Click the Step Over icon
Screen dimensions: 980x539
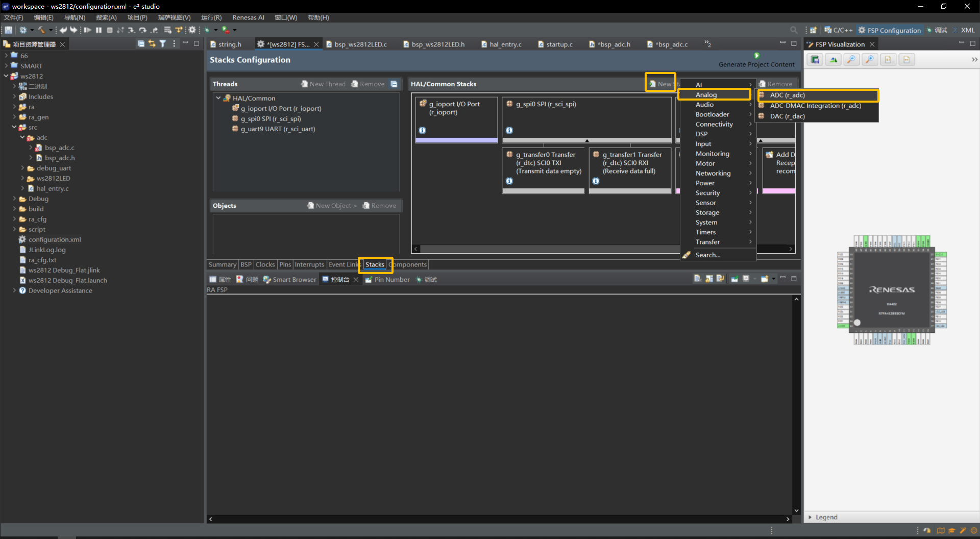143,30
